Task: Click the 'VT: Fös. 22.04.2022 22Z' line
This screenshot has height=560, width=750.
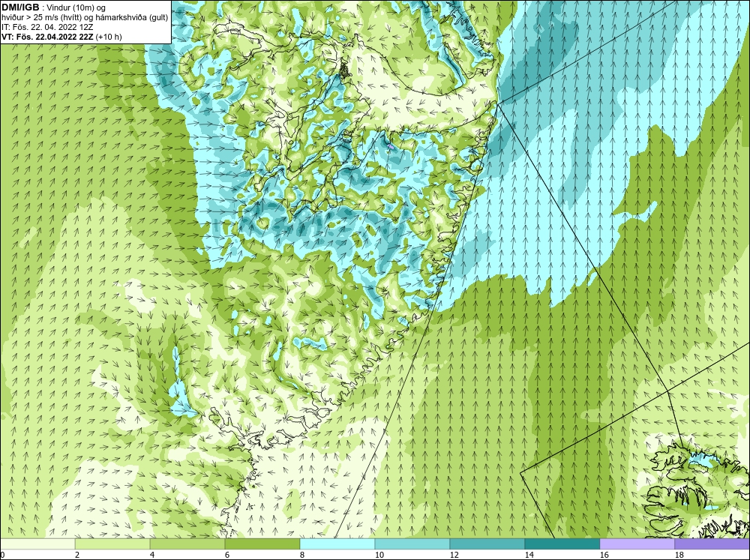Action: click(x=47, y=37)
